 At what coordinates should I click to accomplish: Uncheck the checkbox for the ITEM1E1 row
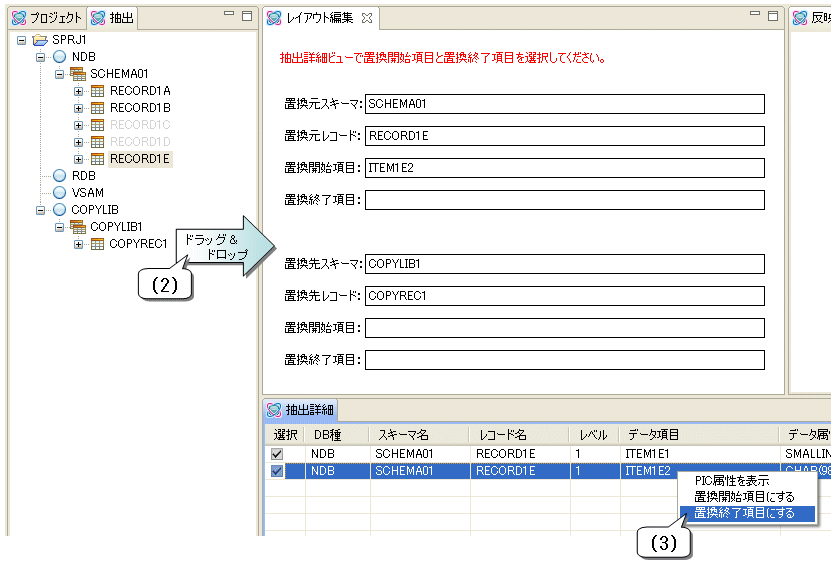click(x=276, y=454)
